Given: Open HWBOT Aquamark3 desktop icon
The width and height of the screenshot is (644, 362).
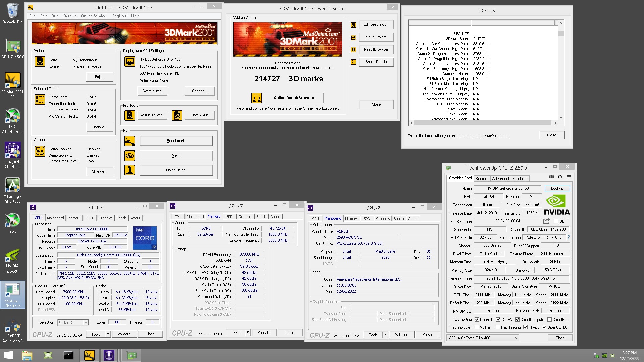Looking at the screenshot, I should 12,331.
